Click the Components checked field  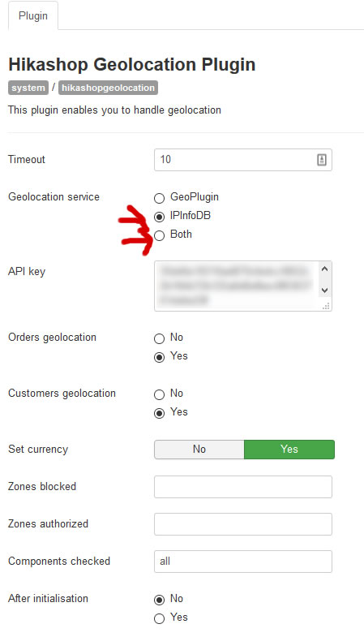(x=243, y=562)
